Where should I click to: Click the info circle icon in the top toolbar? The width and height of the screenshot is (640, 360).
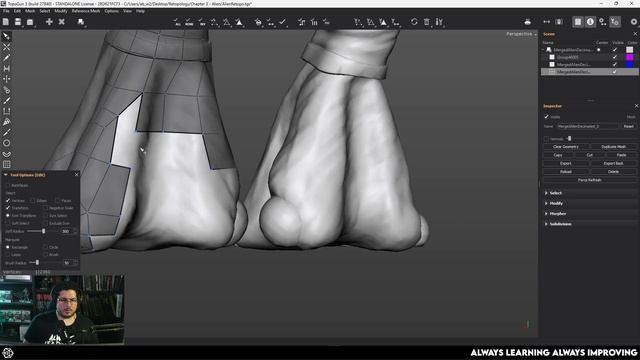tap(590, 22)
